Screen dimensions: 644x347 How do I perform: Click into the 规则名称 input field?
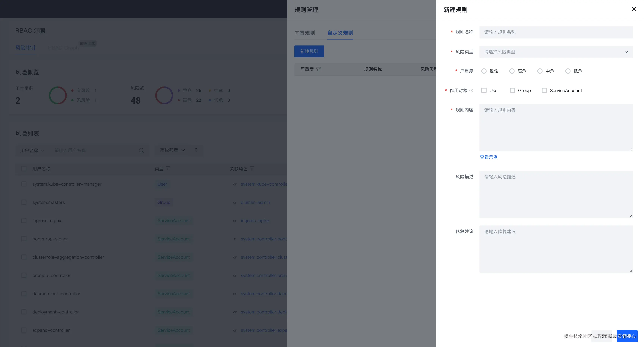(556, 32)
